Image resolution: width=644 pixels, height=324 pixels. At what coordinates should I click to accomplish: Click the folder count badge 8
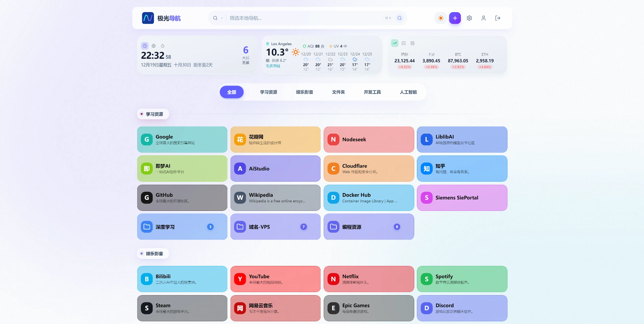point(397,227)
